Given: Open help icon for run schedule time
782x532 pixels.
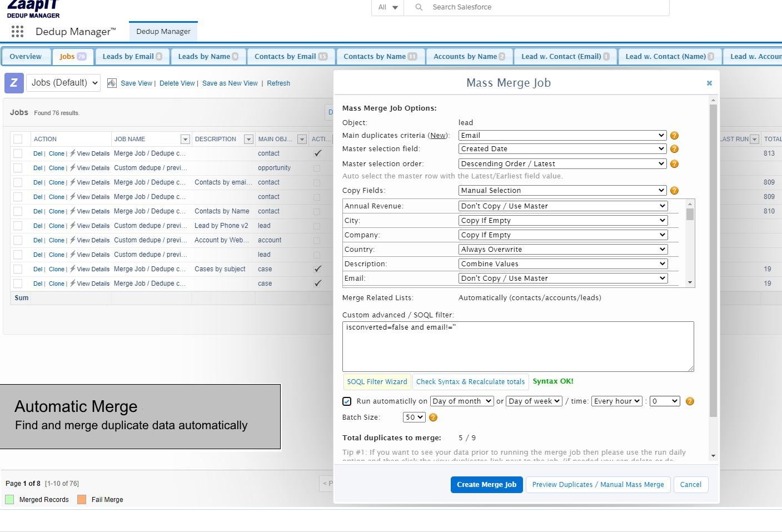Looking at the screenshot, I should 690,401.
